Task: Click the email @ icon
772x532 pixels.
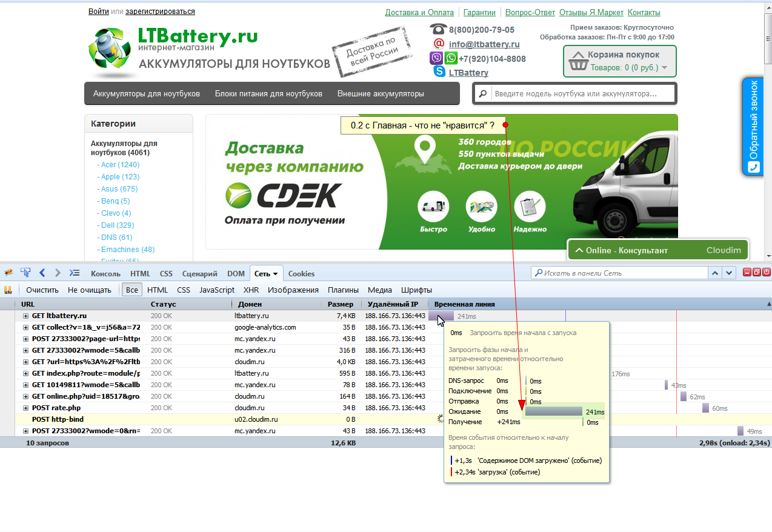Action: [439, 44]
